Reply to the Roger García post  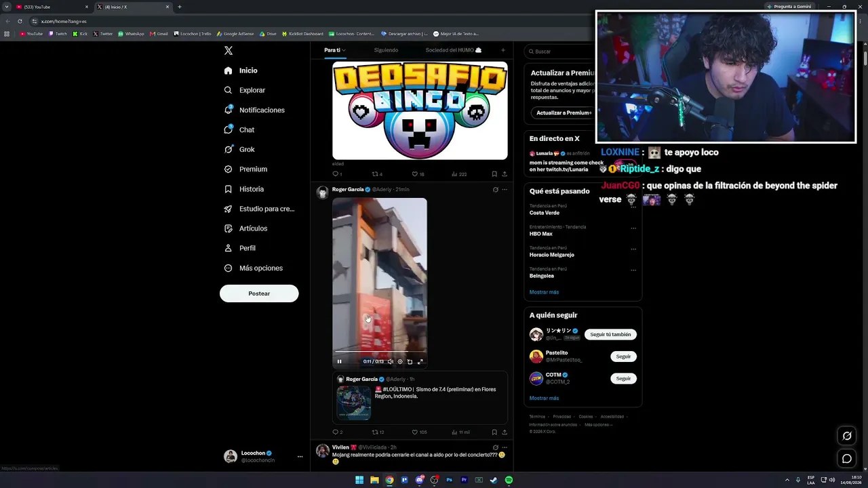(x=336, y=432)
